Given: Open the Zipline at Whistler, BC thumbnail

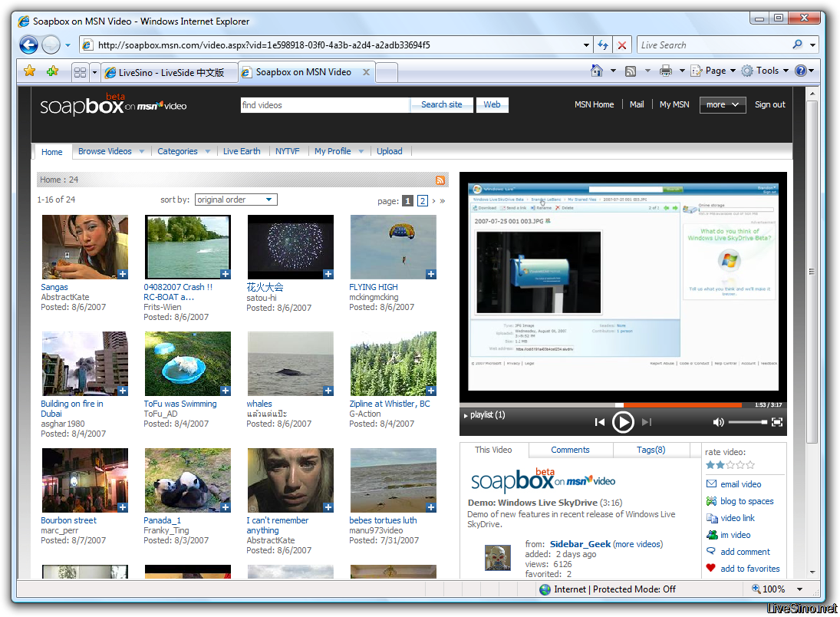Looking at the screenshot, I should click(x=394, y=364).
